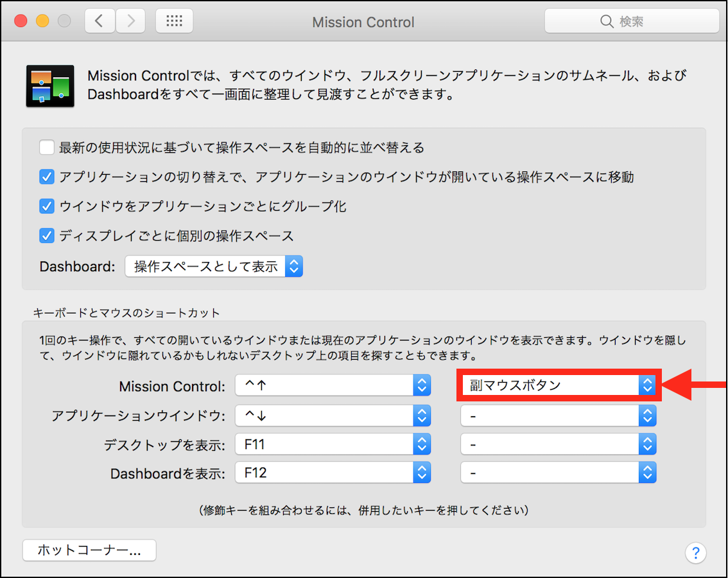Open help with the question mark button
The height and width of the screenshot is (578, 728).
click(x=695, y=552)
